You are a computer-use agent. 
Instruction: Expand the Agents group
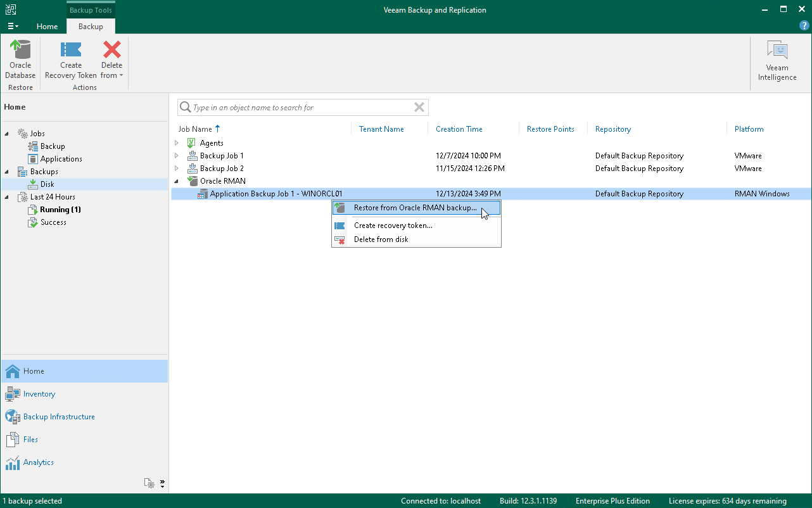coord(177,143)
